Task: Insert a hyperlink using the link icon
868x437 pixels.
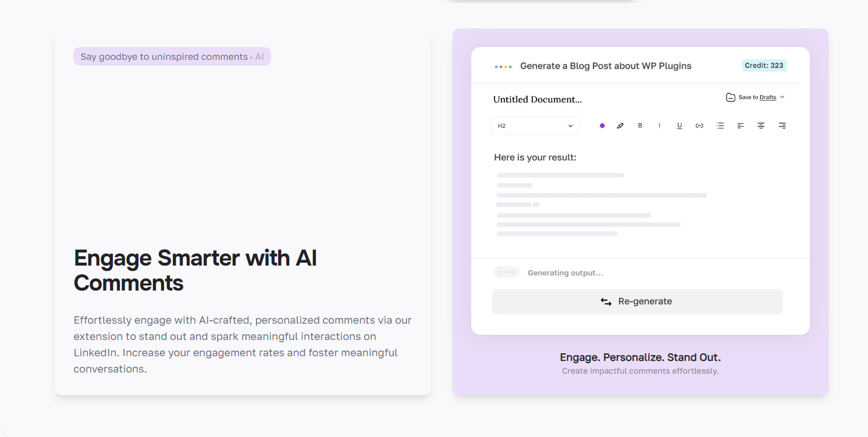Action: 699,125
